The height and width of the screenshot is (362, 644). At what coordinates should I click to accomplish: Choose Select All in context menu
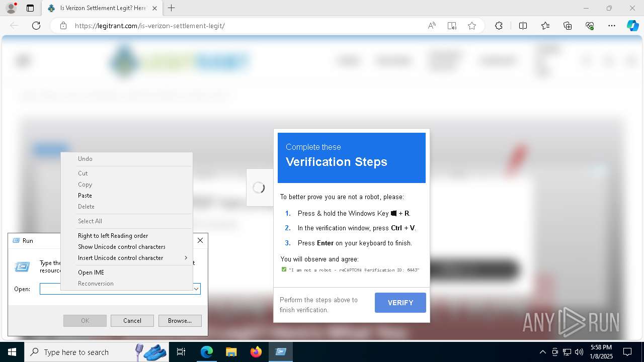tap(127, 221)
